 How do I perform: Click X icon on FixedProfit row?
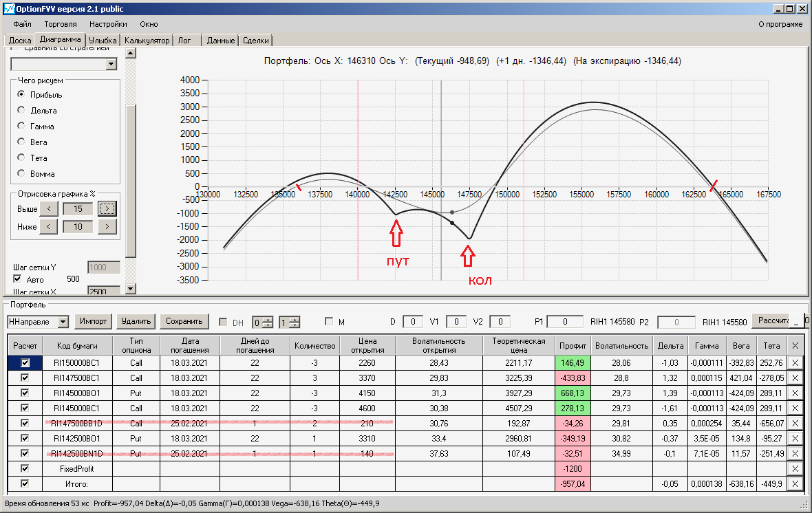(795, 468)
